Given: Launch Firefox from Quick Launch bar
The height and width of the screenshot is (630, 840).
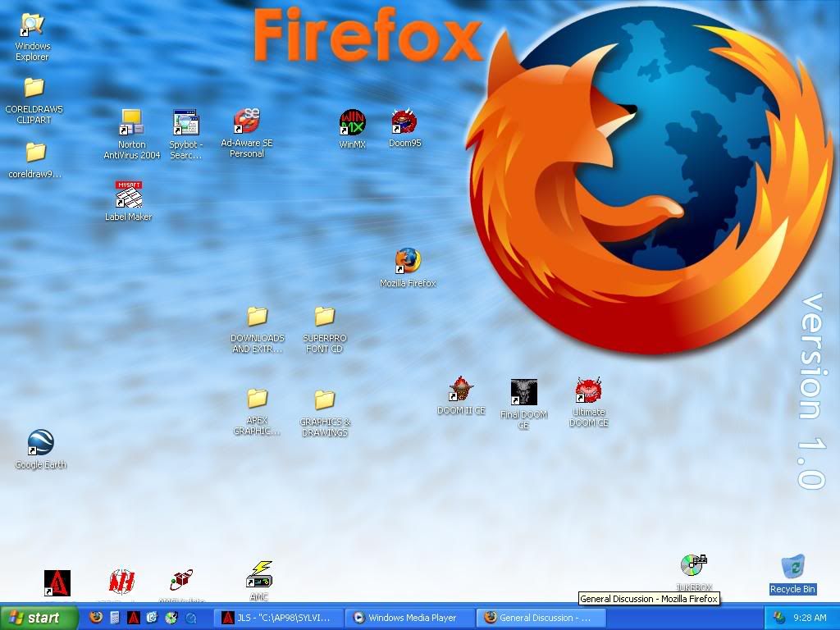Looking at the screenshot, I should coord(96,618).
